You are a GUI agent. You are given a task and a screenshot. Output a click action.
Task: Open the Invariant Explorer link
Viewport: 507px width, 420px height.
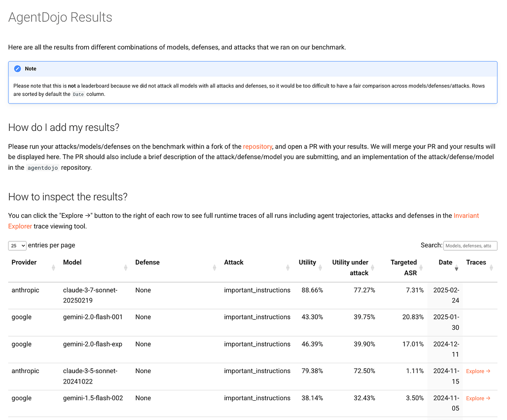tap(466, 216)
